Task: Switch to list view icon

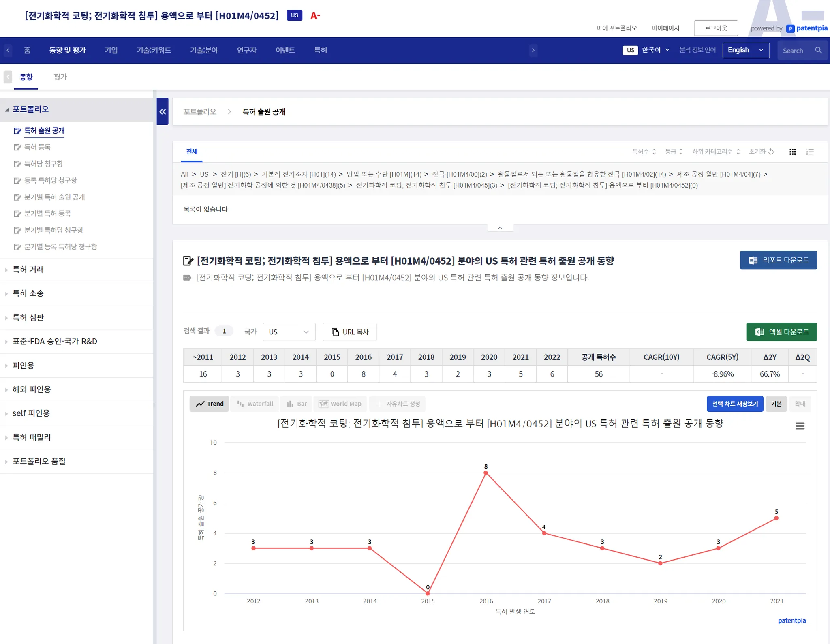Action: pyautogui.click(x=810, y=152)
